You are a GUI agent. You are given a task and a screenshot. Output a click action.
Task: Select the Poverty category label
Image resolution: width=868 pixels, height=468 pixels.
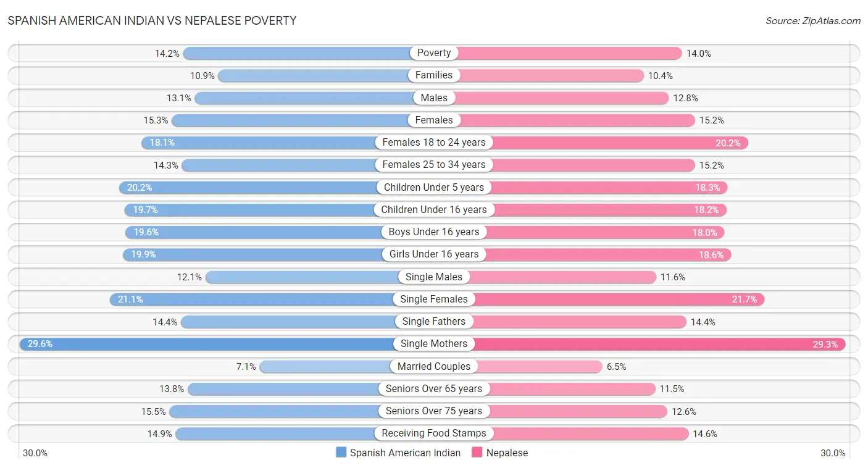pyautogui.click(x=434, y=53)
